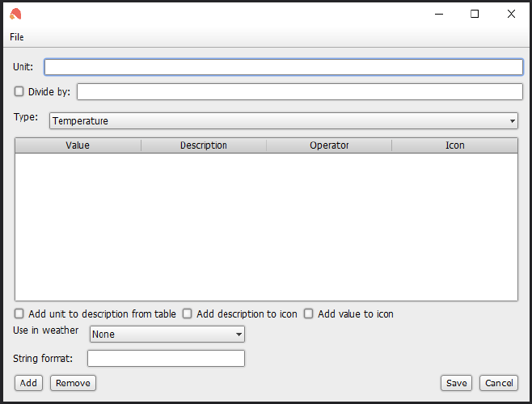Open the File menu

(17, 37)
